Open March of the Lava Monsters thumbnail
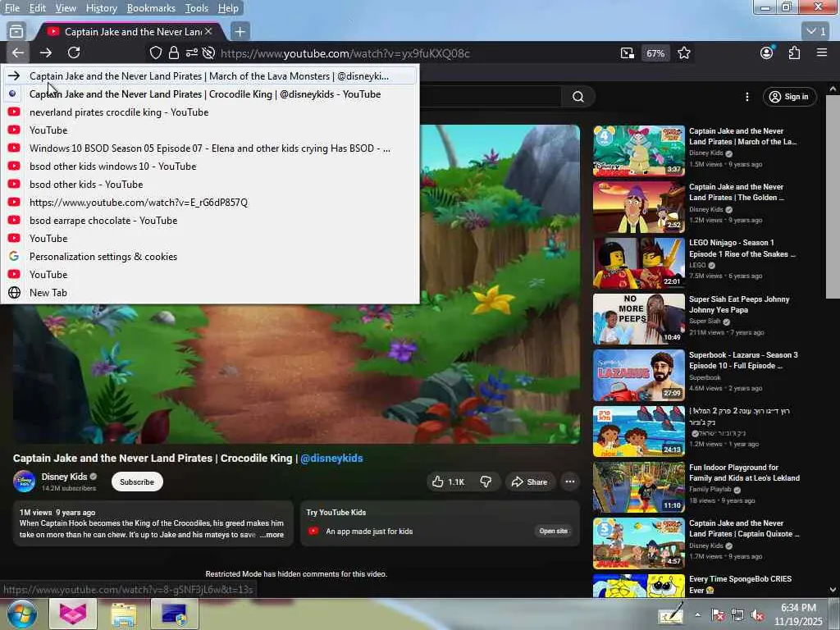The image size is (840, 630). [638, 151]
